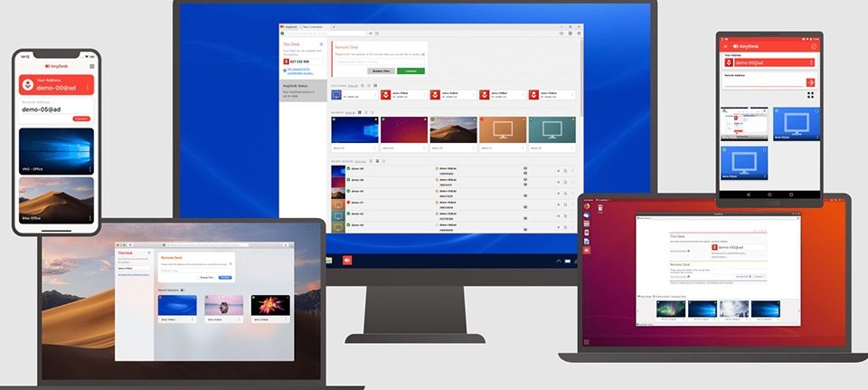
Task: Open the Connect dropdown in the Ubuntu AnyDesk window
Action: 759,276
